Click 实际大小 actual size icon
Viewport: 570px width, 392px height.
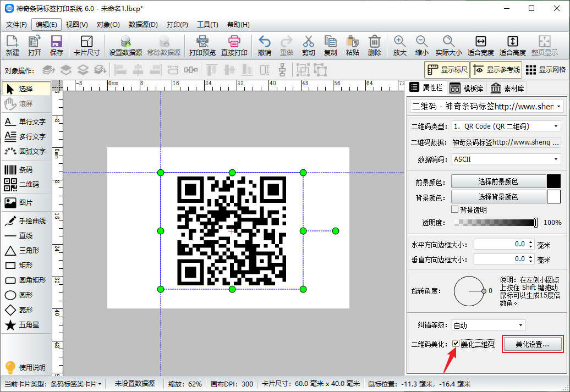[448, 46]
